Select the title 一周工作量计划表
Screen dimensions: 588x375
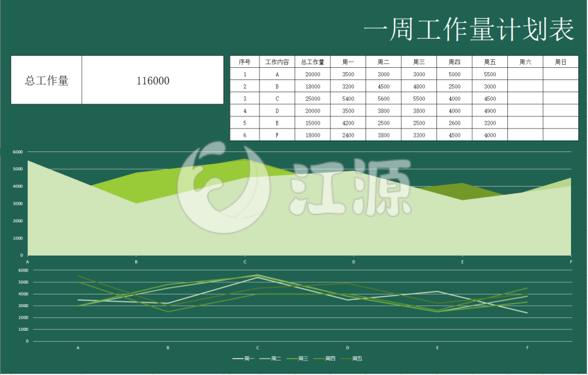pos(469,29)
